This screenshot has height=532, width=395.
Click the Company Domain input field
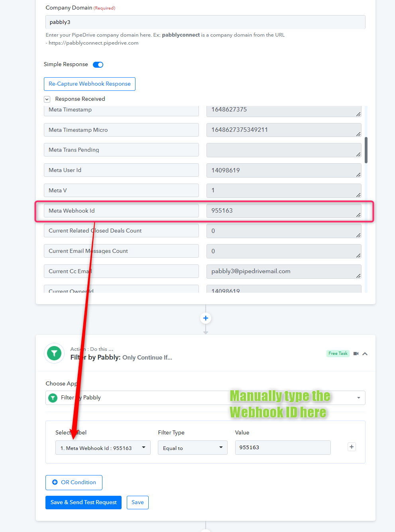click(x=205, y=22)
